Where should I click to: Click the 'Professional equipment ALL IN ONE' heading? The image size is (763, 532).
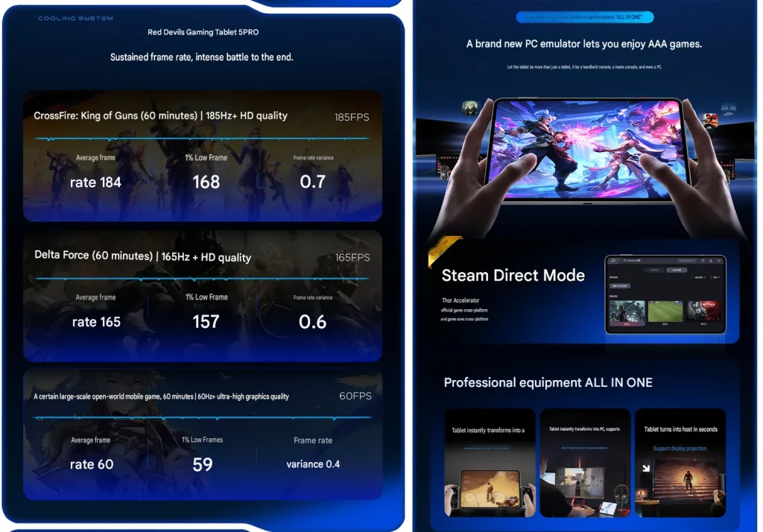[x=548, y=382]
